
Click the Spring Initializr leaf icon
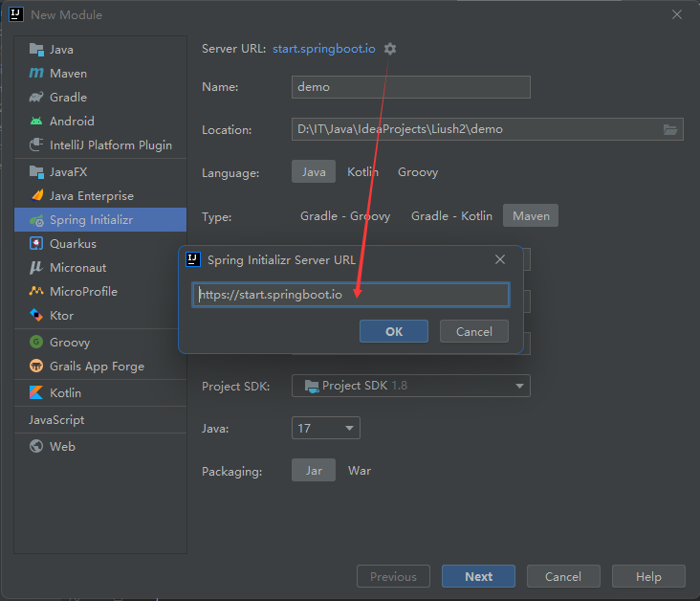click(36, 220)
